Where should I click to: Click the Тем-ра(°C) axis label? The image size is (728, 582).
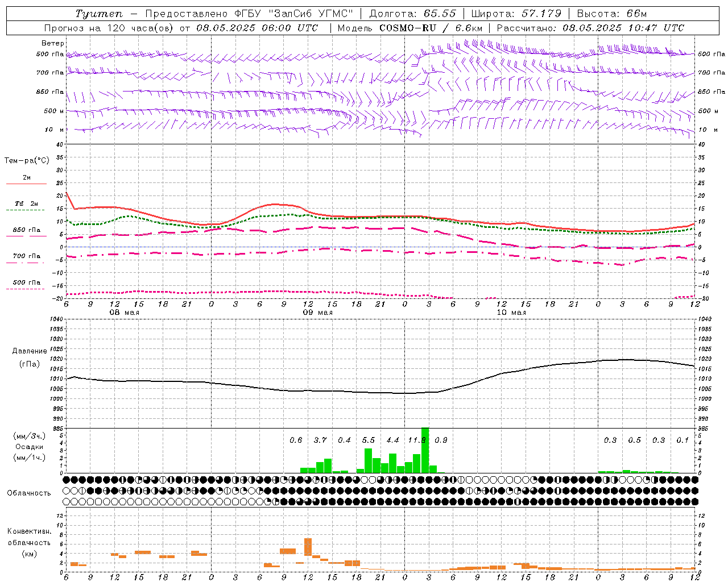pyautogui.click(x=27, y=161)
